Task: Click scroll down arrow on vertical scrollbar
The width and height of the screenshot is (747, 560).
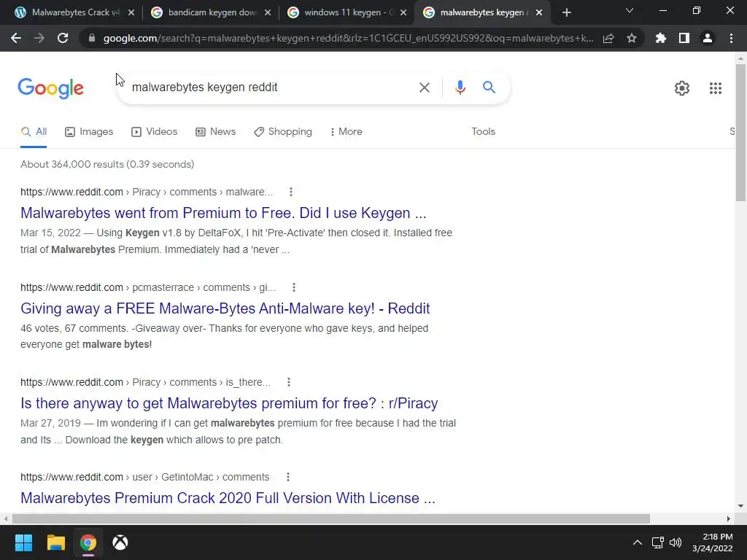Action: click(740, 506)
